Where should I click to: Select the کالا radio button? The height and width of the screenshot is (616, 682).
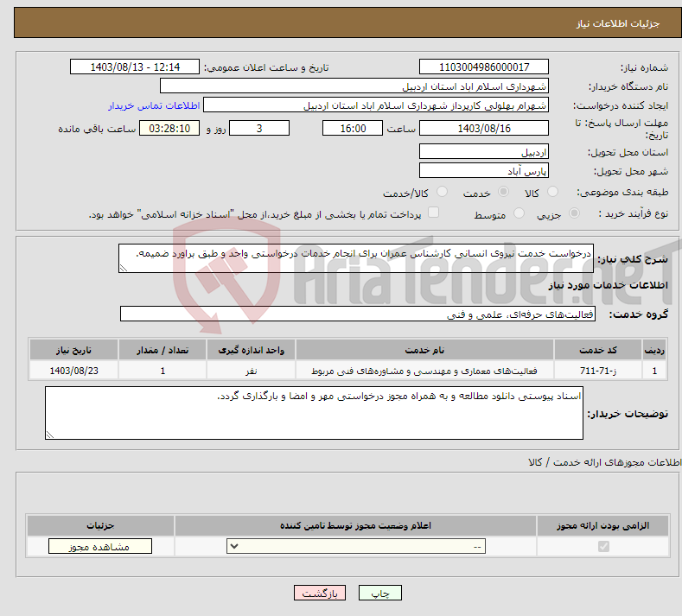point(552,192)
